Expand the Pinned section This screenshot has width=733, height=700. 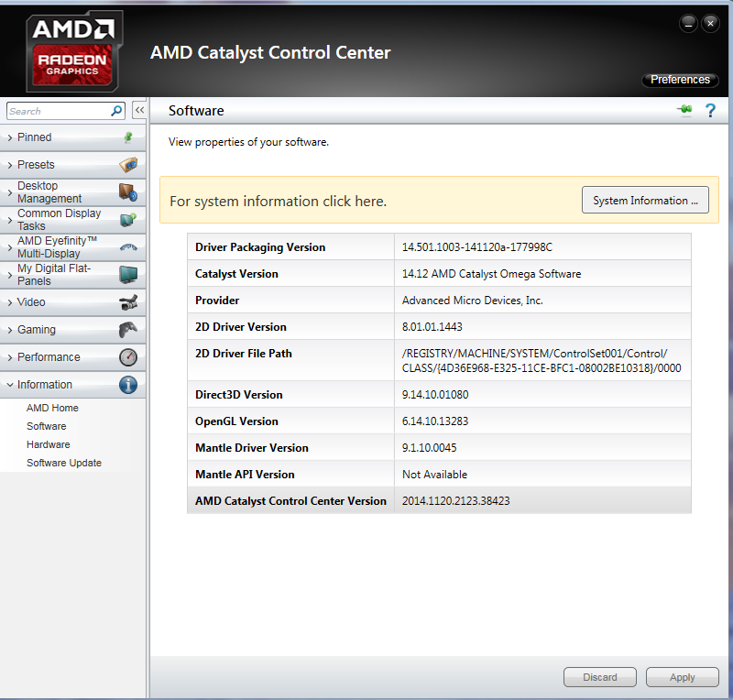click(x=73, y=137)
